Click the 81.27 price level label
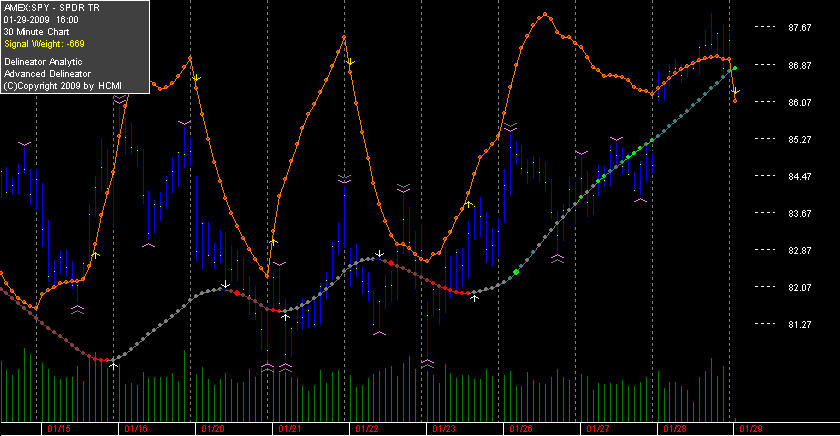The height and width of the screenshot is (436, 840). click(799, 325)
